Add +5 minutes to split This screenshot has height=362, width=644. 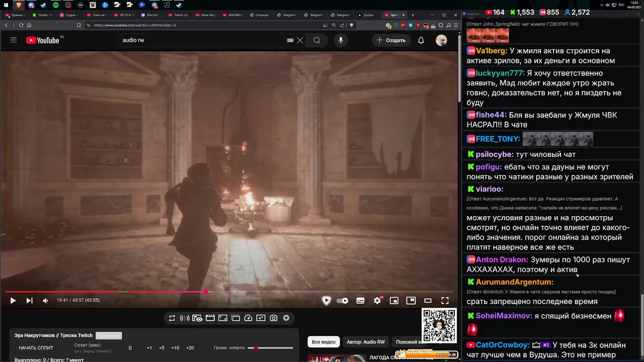(x=162, y=348)
